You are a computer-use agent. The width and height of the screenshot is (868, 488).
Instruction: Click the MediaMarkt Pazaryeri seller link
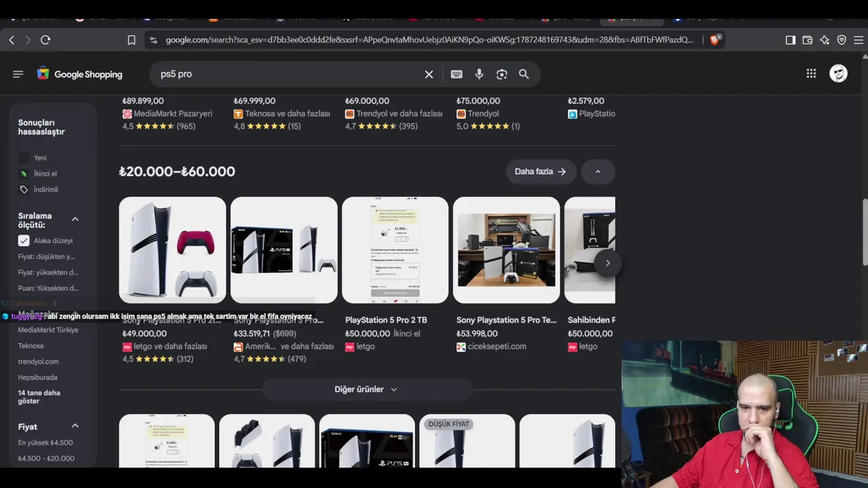[x=173, y=114]
